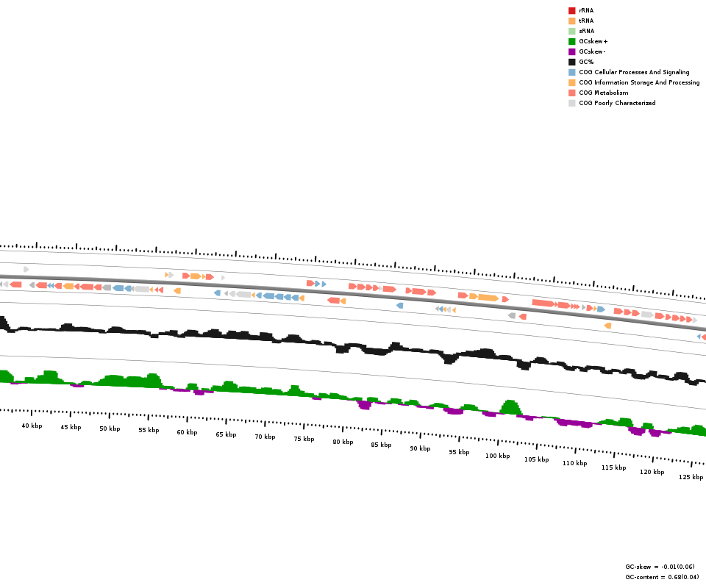
Task: Click the red rRNA legend swatch
Action: [x=571, y=10]
